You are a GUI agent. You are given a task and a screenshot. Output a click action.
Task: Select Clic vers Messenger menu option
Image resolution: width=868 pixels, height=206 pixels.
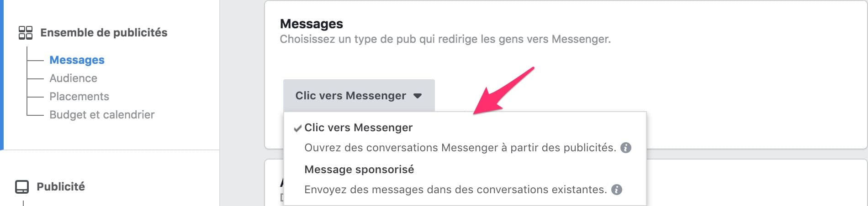coord(358,128)
